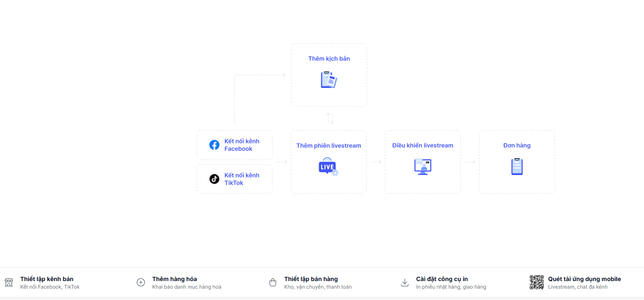Open Kết nối kênh TikTok
The height and width of the screenshot is (300, 644).
[242, 179]
